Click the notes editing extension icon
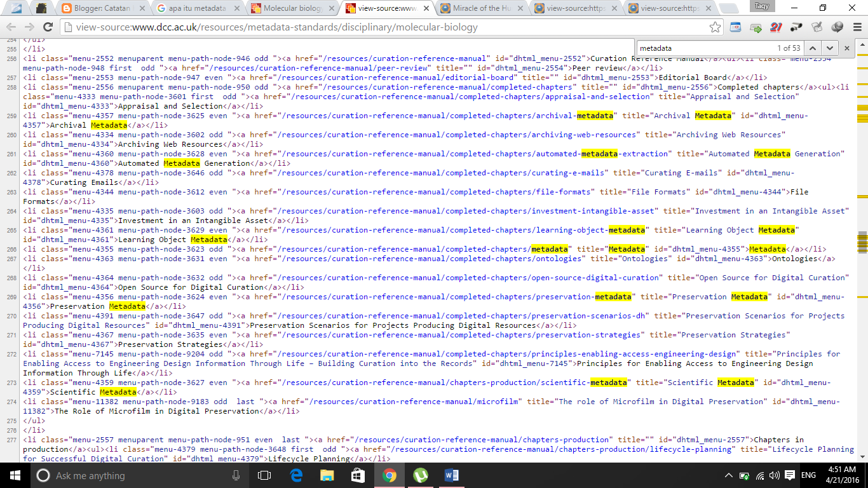Image resolution: width=868 pixels, height=488 pixels. pos(816,28)
